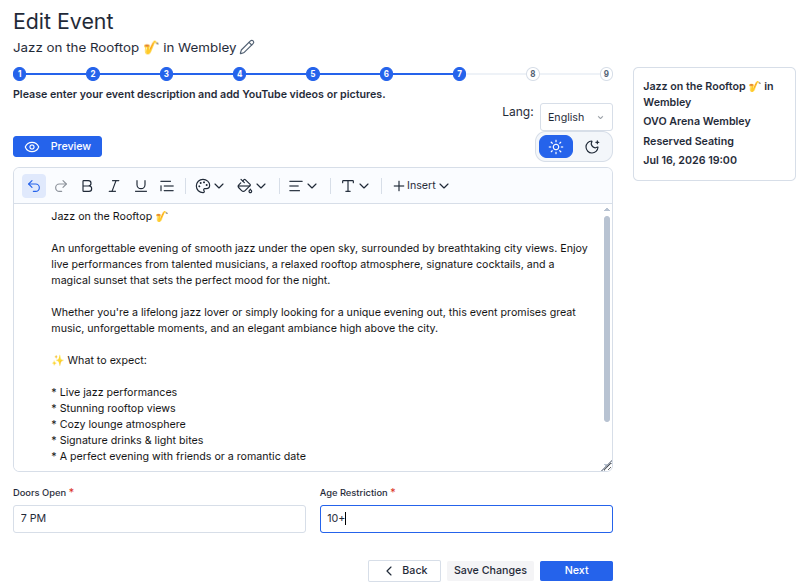The height and width of the screenshot is (582, 801).
Task: Toggle underline text formatting
Action: (140, 186)
